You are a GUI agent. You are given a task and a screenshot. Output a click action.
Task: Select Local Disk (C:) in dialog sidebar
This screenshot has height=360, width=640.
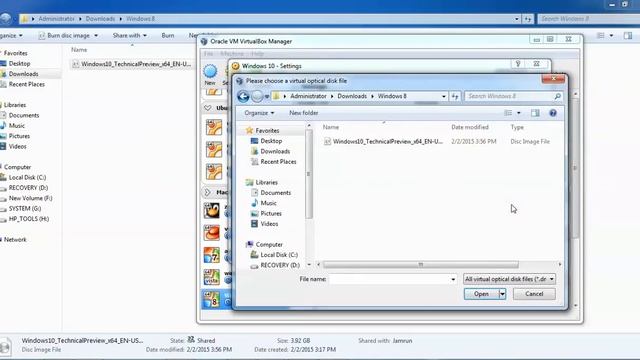(x=274, y=255)
